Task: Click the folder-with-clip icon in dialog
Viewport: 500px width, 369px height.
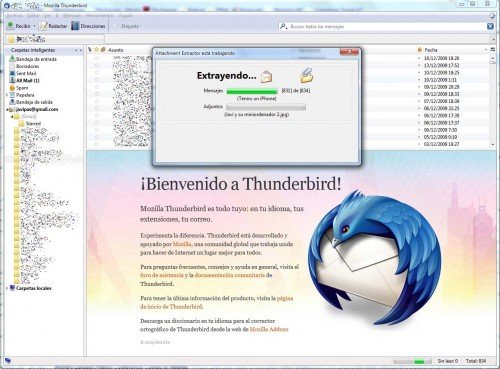Action: [307, 75]
